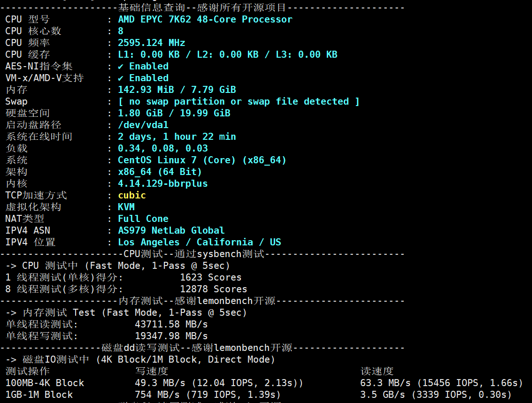
Task: Click the 2595.124 MHz frequency value
Action: pos(151,43)
